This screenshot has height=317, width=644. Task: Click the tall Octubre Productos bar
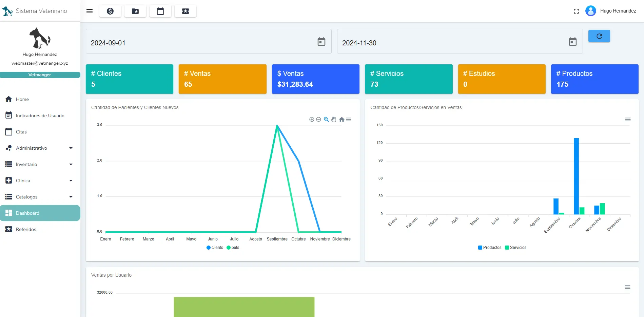pyautogui.click(x=576, y=176)
